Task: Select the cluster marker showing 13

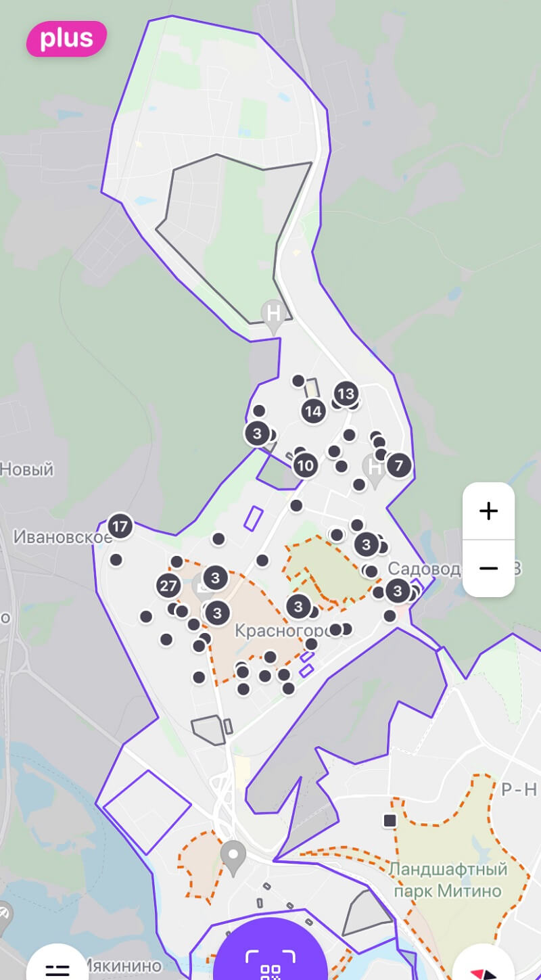Action: pos(346,393)
